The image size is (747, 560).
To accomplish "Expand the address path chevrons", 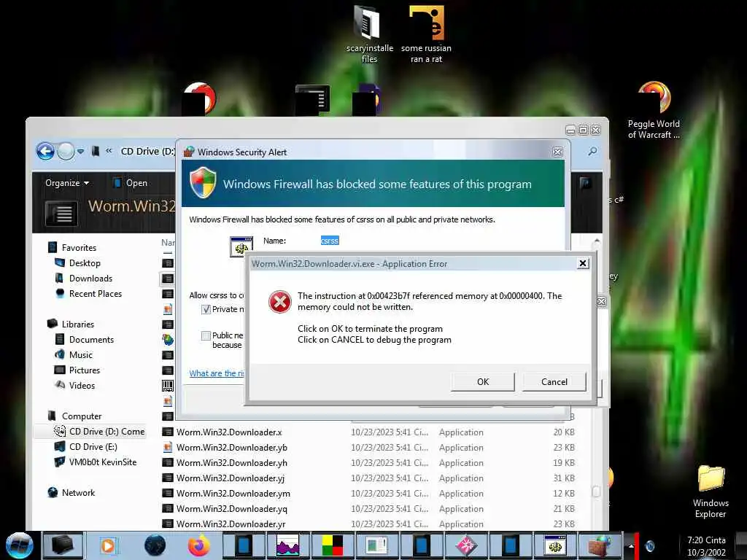I will pyautogui.click(x=109, y=151).
